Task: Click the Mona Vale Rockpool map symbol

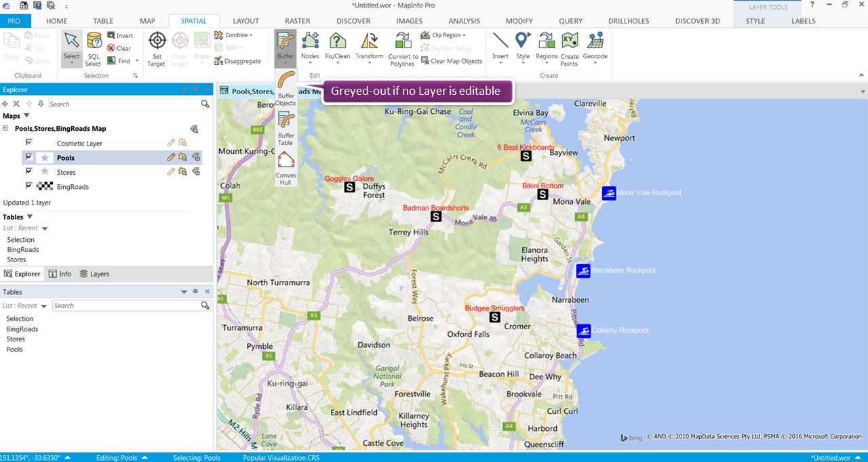Action: [x=609, y=193]
